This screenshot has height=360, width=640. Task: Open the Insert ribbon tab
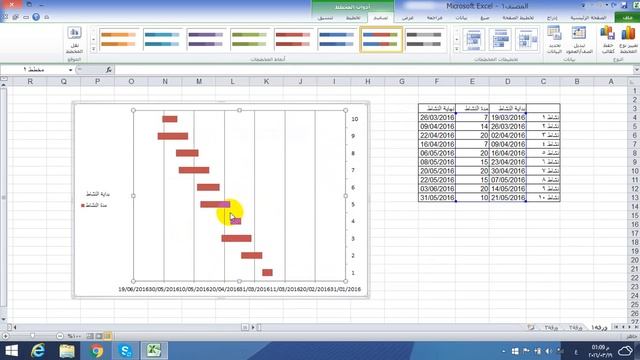click(552, 18)
